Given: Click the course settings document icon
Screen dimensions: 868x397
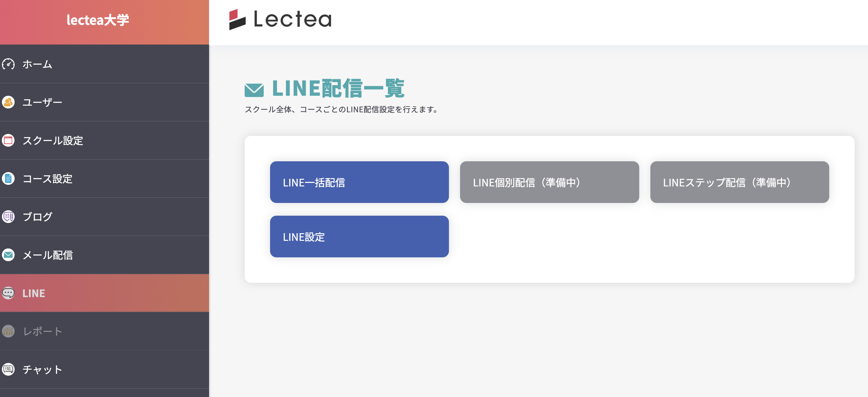Looking at the screenshot, I should [x=8, y=178].
